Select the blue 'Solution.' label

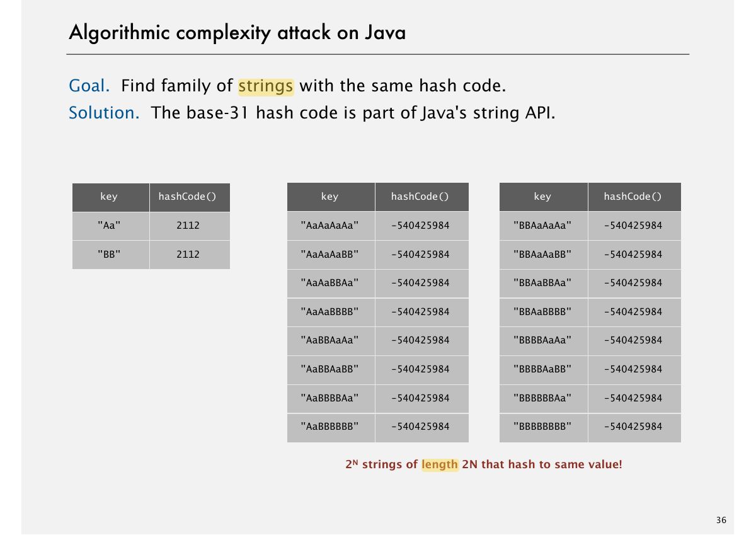104,113
